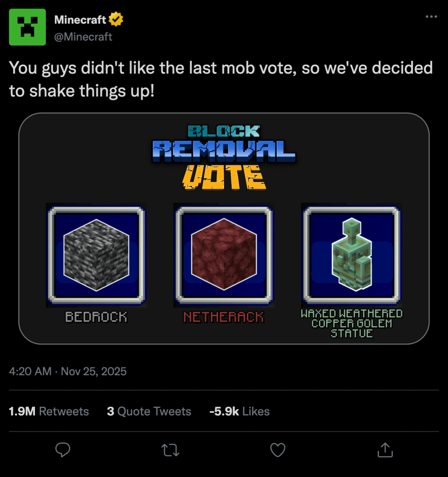Click the NETHERRACK red label
448x477 pixels.
[x=224, y=317]
